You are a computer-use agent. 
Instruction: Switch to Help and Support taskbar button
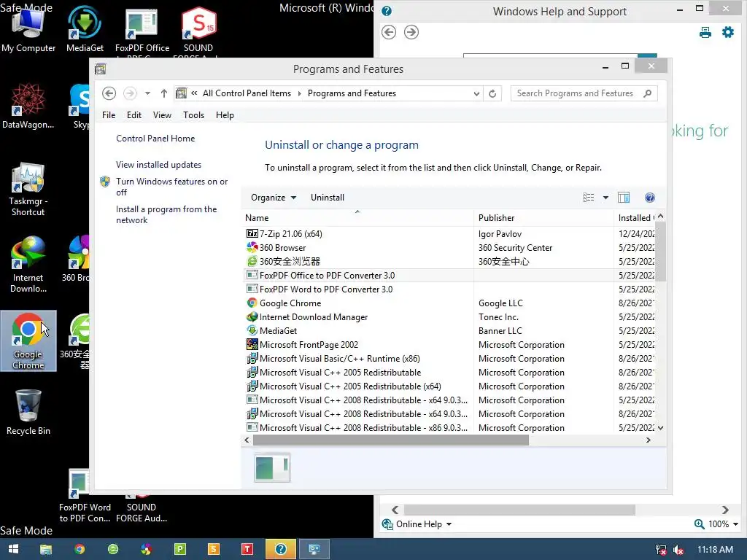(281, 549)
